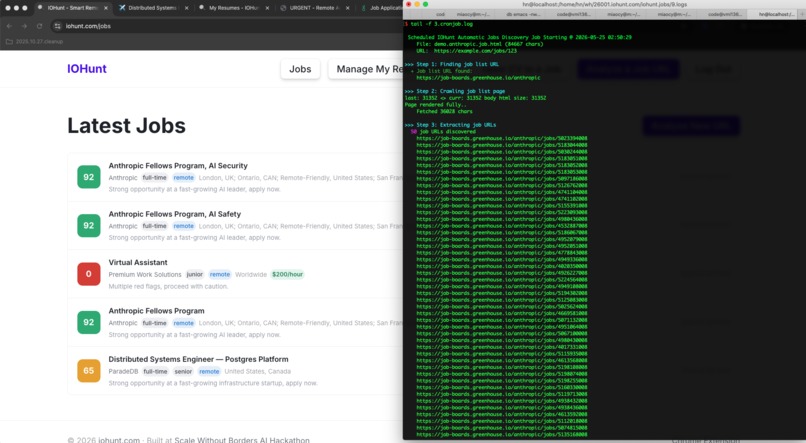806x443 pixels.
Task: Click the Latest Jobs heading
Action: tap(126, 125)
